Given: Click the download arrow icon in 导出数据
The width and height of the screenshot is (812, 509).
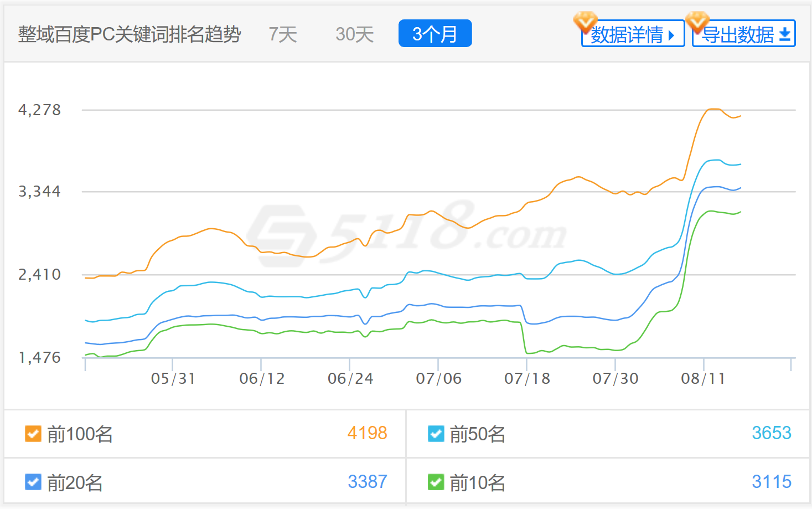Looking at the screenshot, I should click(x=784, y=35).
